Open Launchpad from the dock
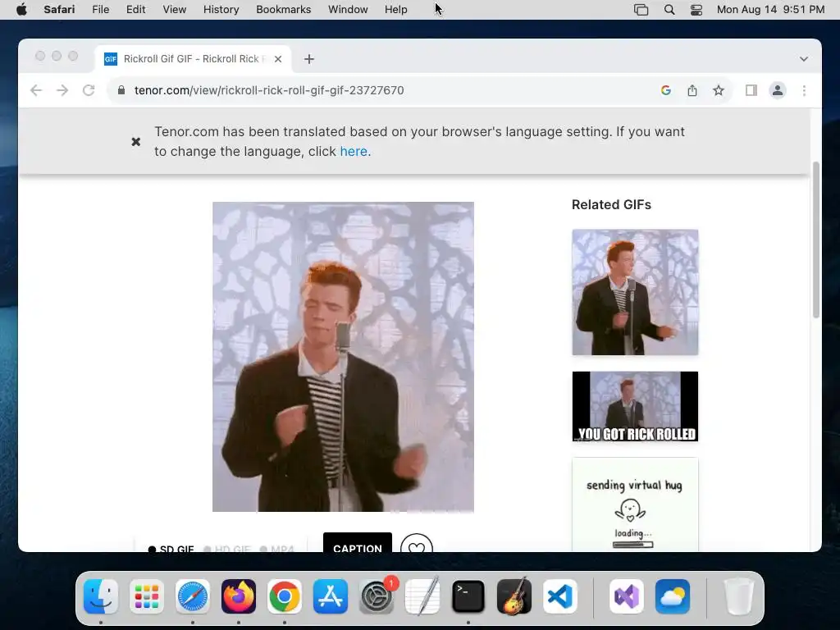This screenshot has height=630, width=840. (147, 596)
